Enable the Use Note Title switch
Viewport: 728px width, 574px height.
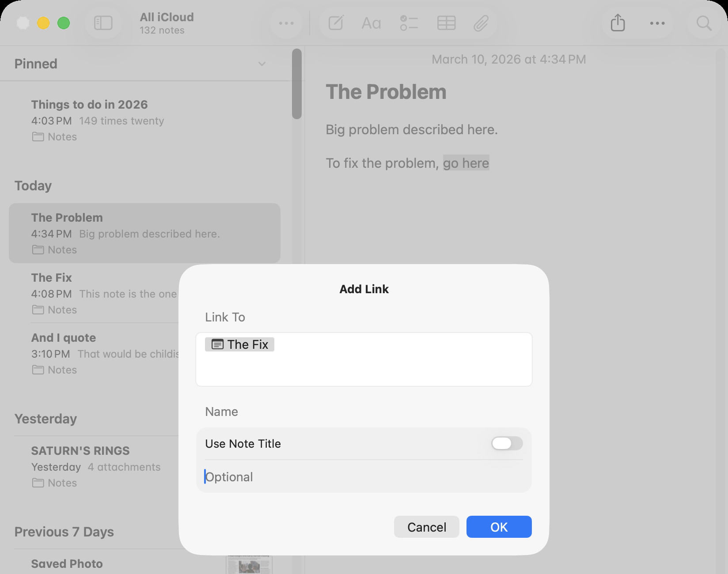coord(507,443)
